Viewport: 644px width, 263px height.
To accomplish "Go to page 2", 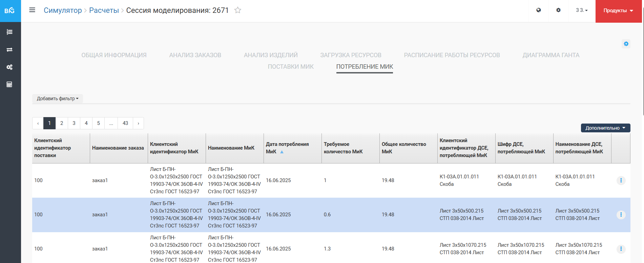I will click(x=62, y=123).
